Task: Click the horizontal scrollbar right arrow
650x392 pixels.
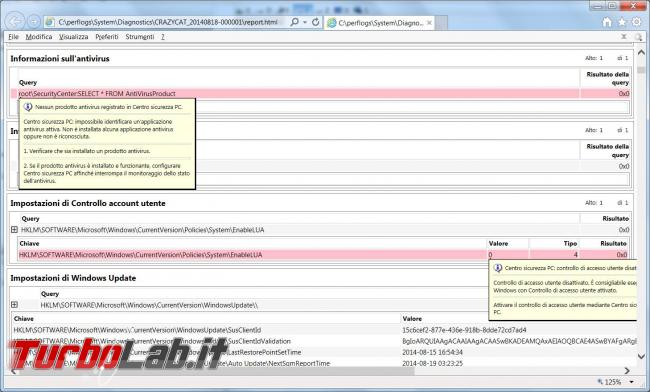Action: [x=627, y=370]
